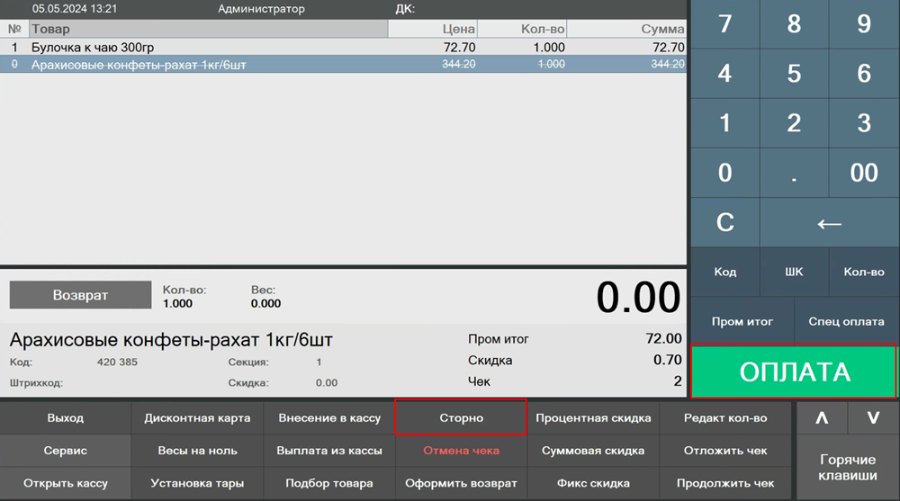Tap digit 1 on the keypad
This screenshot has width=900, height=501.
725,123
